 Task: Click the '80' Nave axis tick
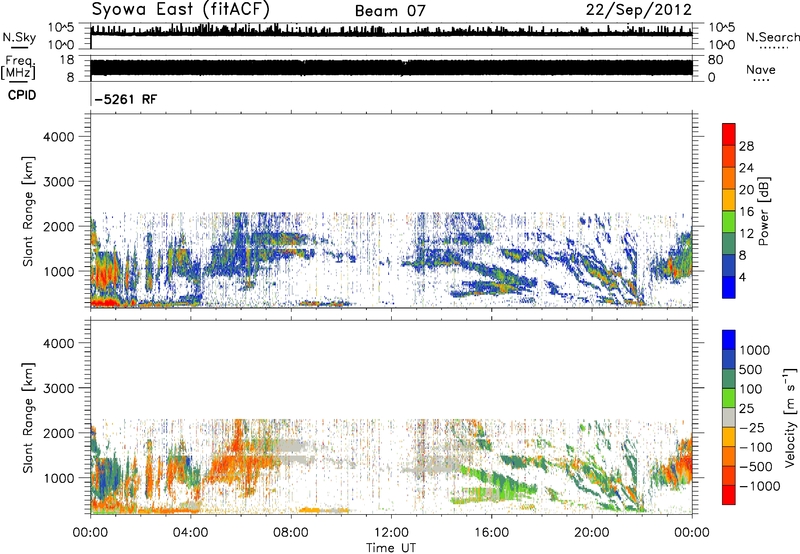point(715,60)
